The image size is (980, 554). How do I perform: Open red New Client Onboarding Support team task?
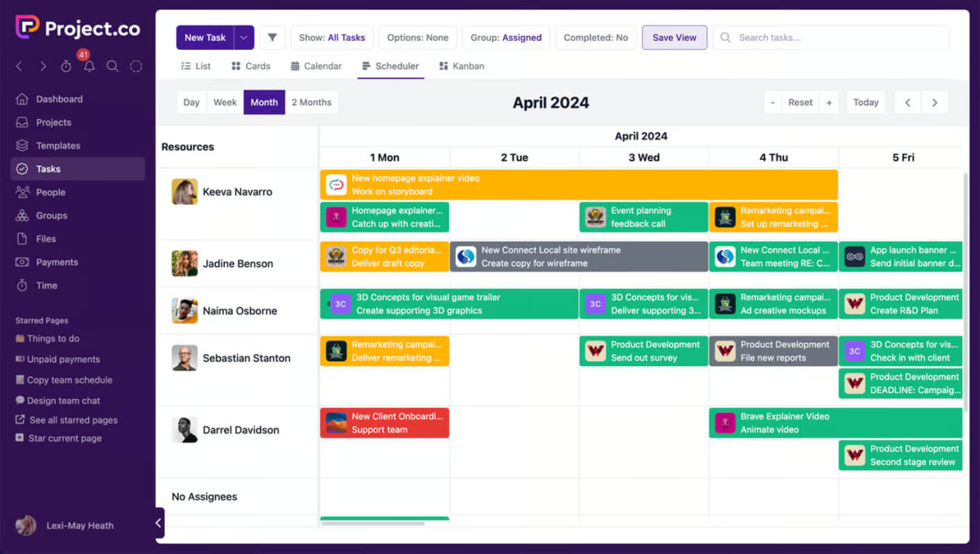coord(385,422)
